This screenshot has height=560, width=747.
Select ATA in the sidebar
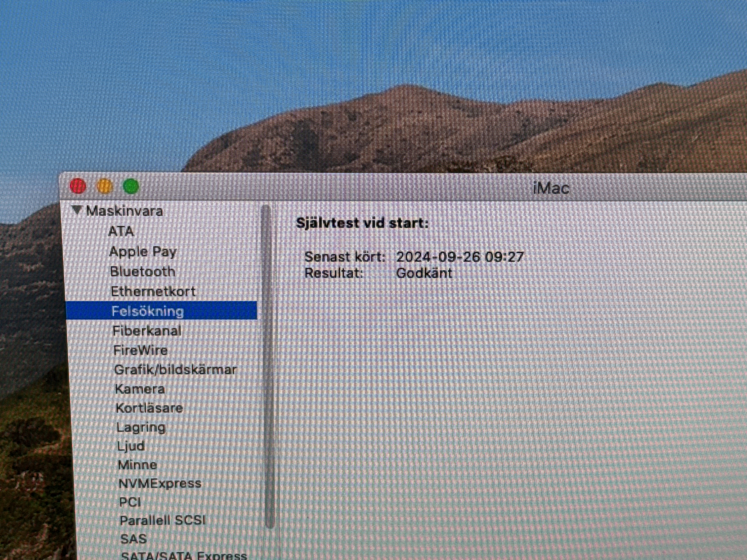(121, 231)
